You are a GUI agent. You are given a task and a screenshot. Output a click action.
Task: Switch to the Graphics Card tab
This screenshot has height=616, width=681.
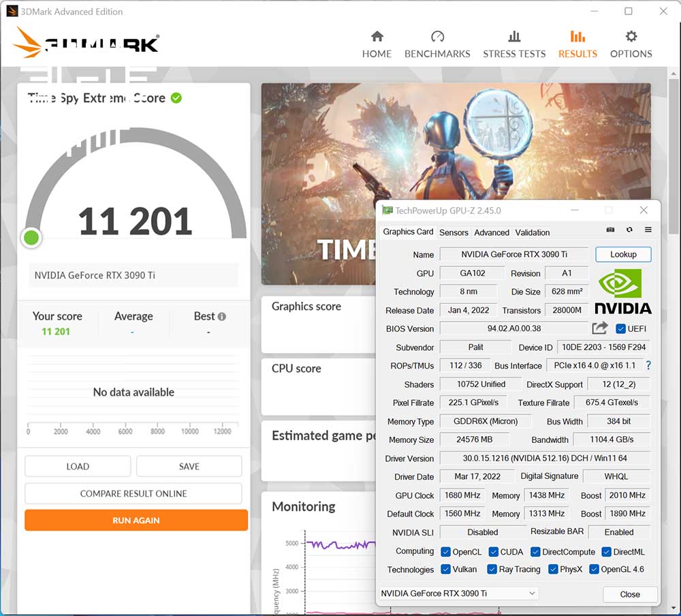tap(408, 232)
